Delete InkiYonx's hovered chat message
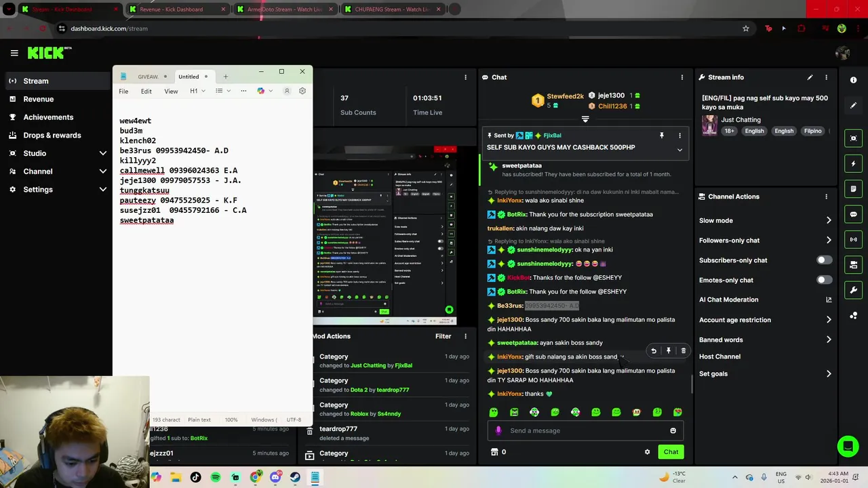 (x=683, y=351)
